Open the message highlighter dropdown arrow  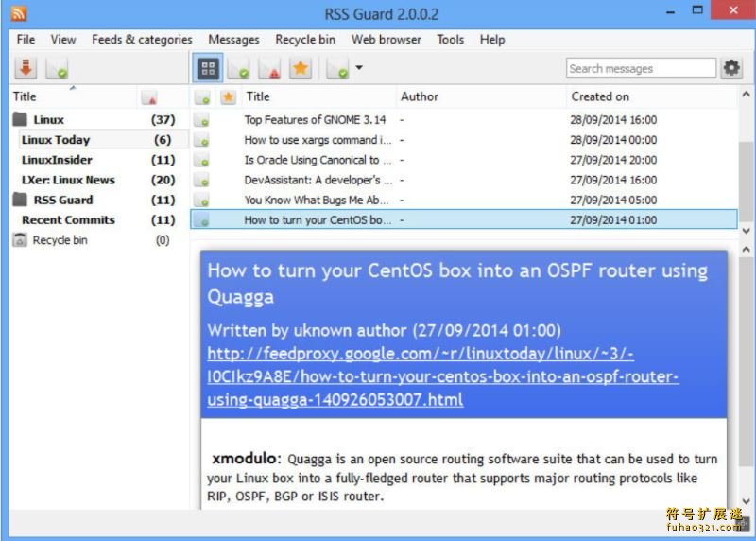click(359, 67)
